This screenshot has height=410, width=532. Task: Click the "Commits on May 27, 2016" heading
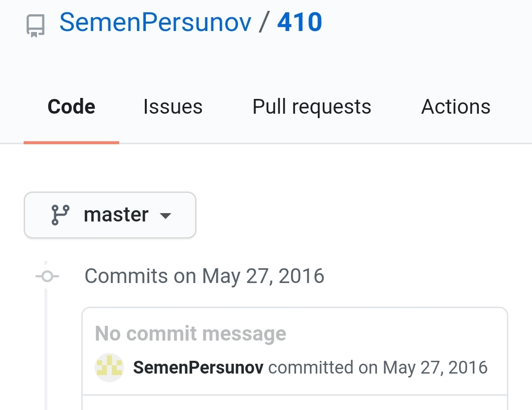click(204, 276)
